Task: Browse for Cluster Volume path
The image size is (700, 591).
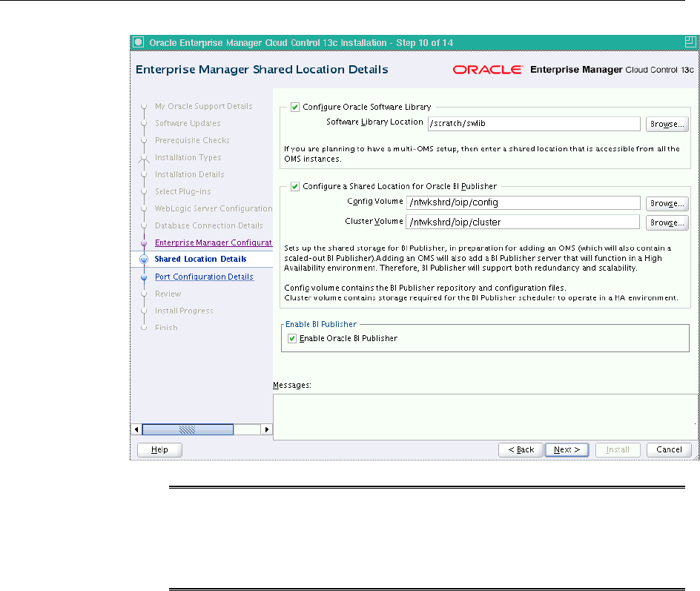Action: pyautogui.click(x=667, y=222)
